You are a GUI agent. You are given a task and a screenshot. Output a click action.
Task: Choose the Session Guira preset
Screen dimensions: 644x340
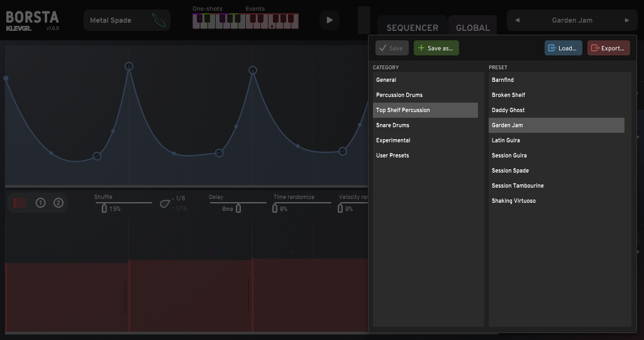coord(557,156)
